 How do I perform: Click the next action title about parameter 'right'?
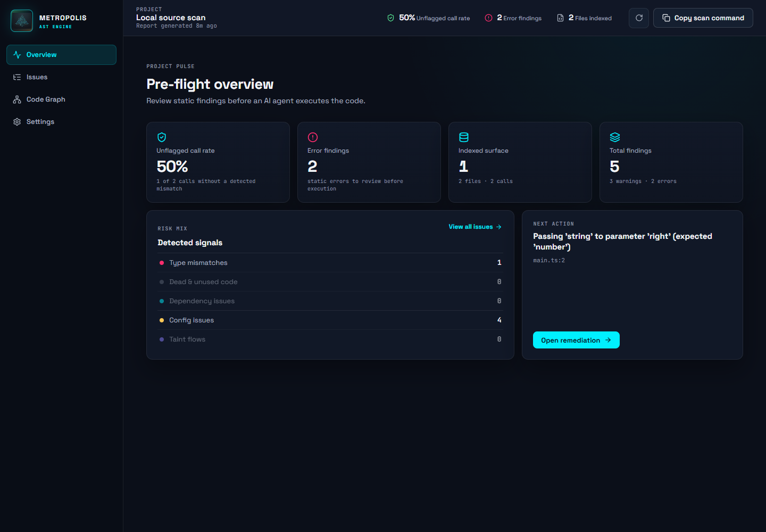point(622,242)
